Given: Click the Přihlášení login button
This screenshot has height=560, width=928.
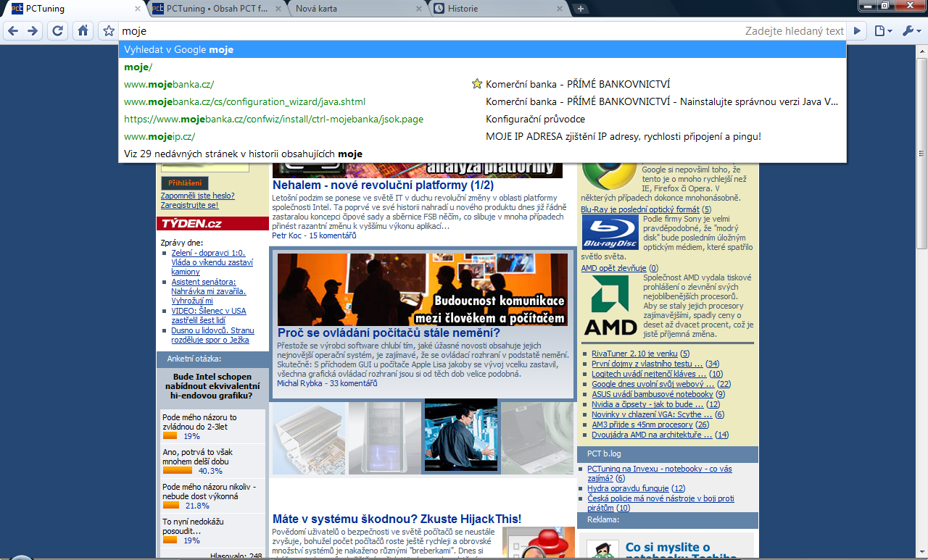Looking at the screenshot, I should [x=184, y=183].
